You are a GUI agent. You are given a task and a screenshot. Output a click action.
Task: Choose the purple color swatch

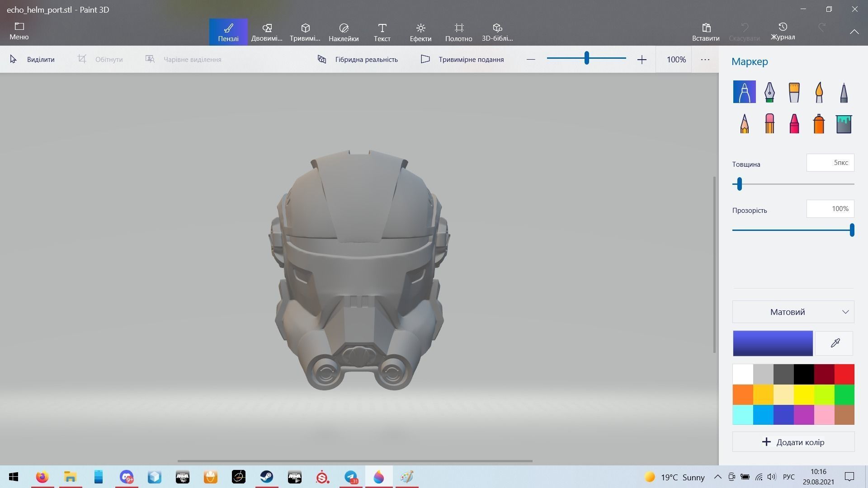803,415
